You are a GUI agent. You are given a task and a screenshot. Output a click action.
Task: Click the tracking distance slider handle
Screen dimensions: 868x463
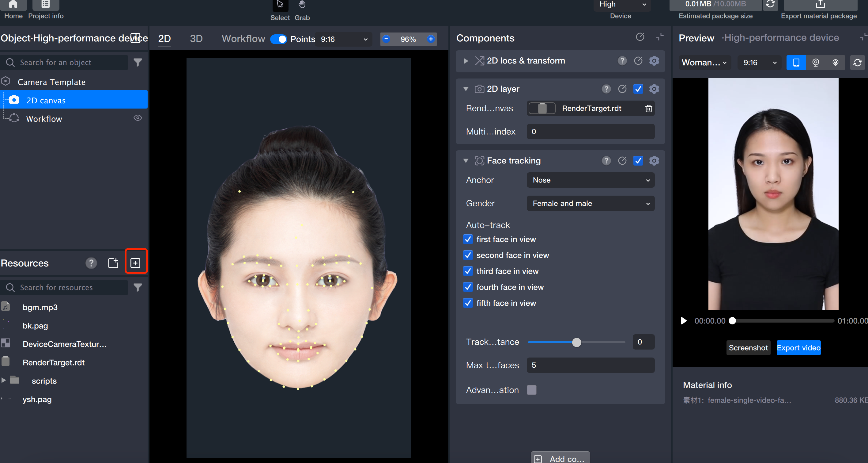(x=576, y=342)
